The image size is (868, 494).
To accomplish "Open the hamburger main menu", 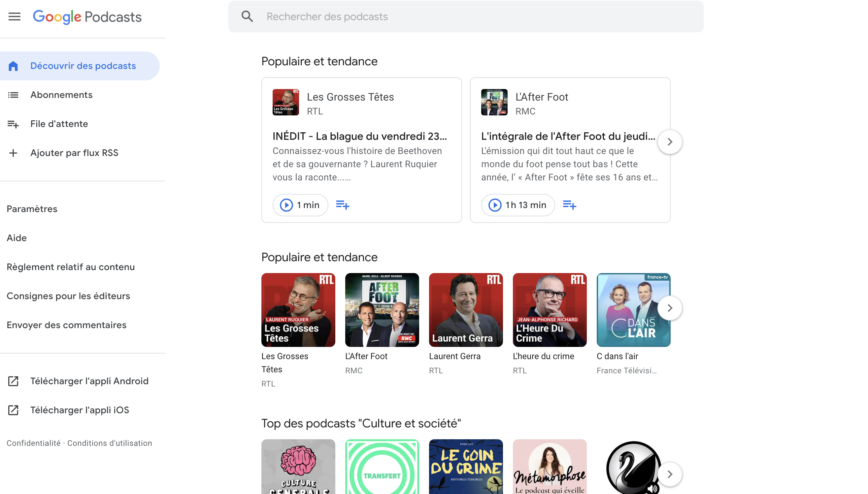I will coord(14,16).
